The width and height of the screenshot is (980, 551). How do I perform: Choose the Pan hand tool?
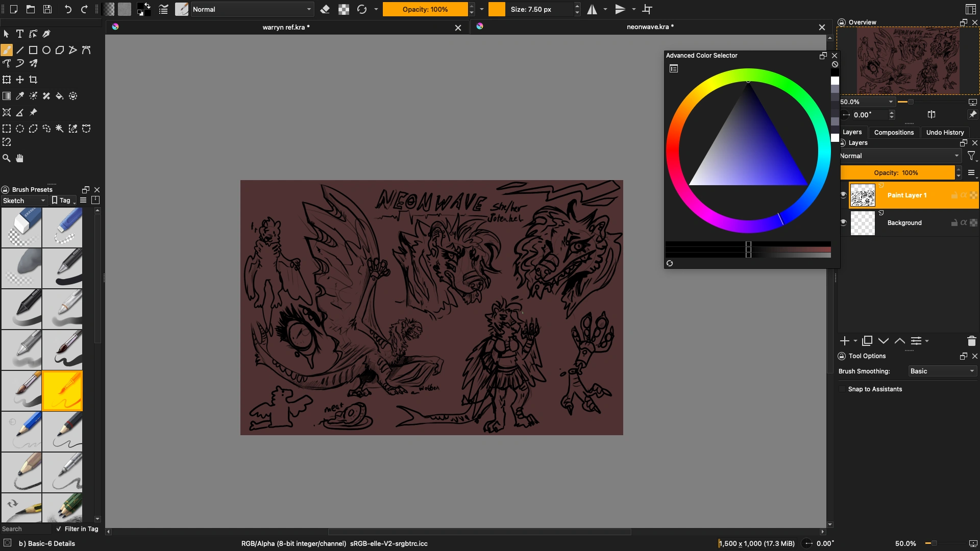(20, 158)
